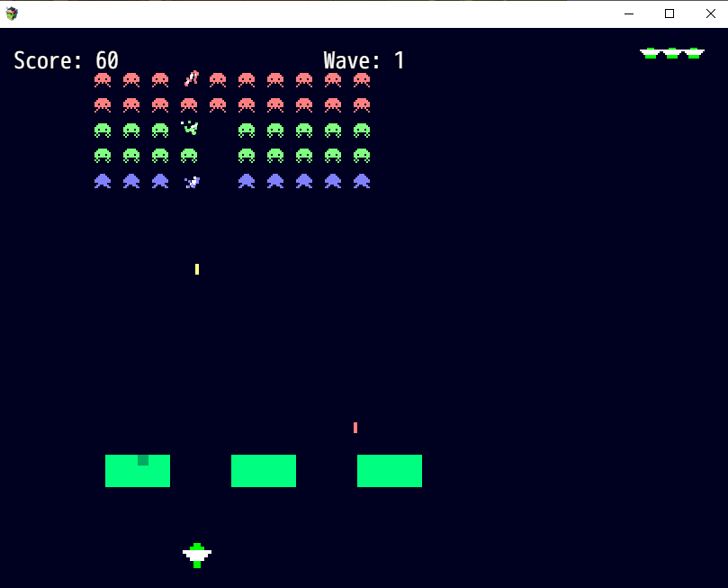Click the middle remaining-life ship icon

pos(672,53)
